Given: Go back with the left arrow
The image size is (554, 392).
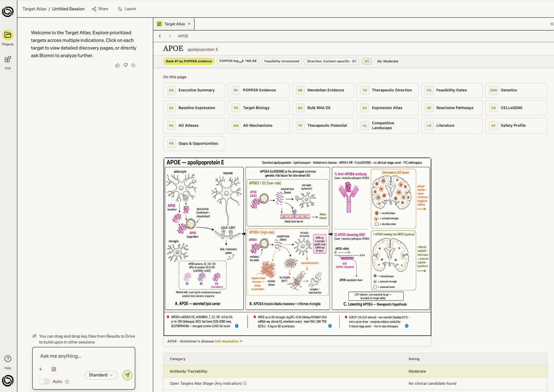Looking at the screenshot, I should click(160, 36).
